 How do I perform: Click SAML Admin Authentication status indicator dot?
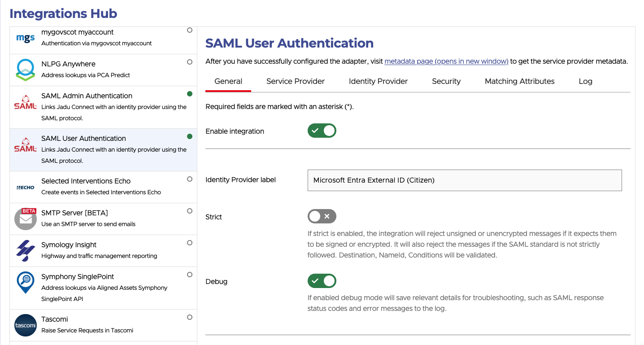tap(189, 93)
